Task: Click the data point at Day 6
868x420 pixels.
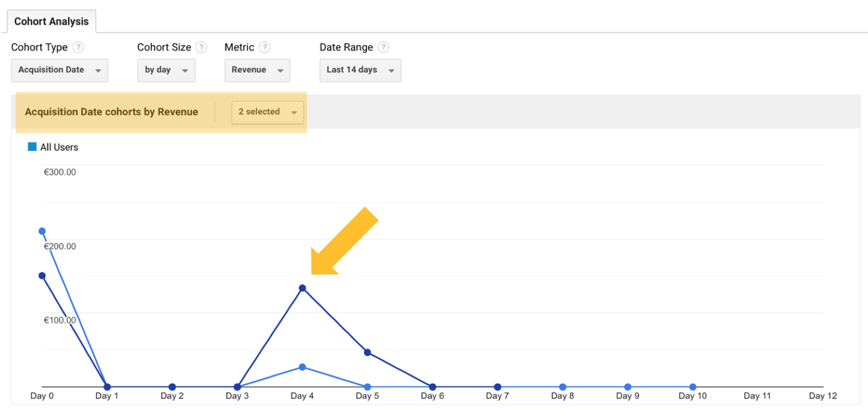Action: (x=432, y=387)
